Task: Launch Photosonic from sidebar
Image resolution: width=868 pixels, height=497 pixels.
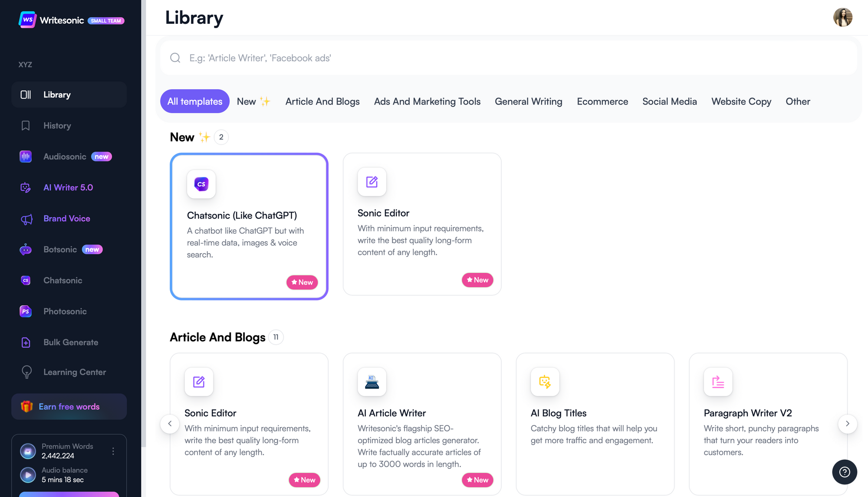Action: coord(64,311)
